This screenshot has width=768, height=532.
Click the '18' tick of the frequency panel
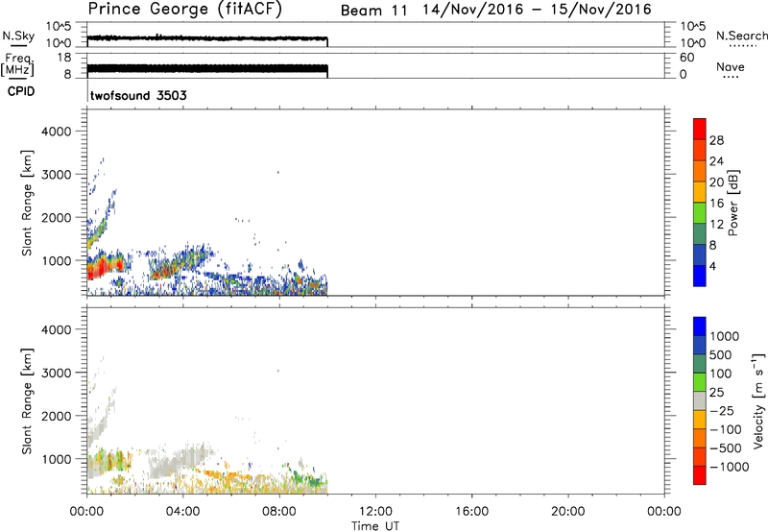tap(64, 58)
